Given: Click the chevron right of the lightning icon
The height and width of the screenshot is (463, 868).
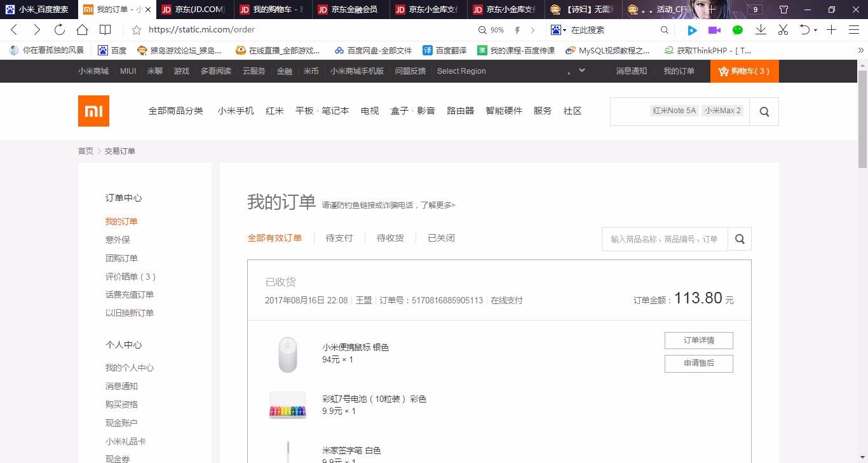Looking at the screenshot, I should click(x=532, y=30).
